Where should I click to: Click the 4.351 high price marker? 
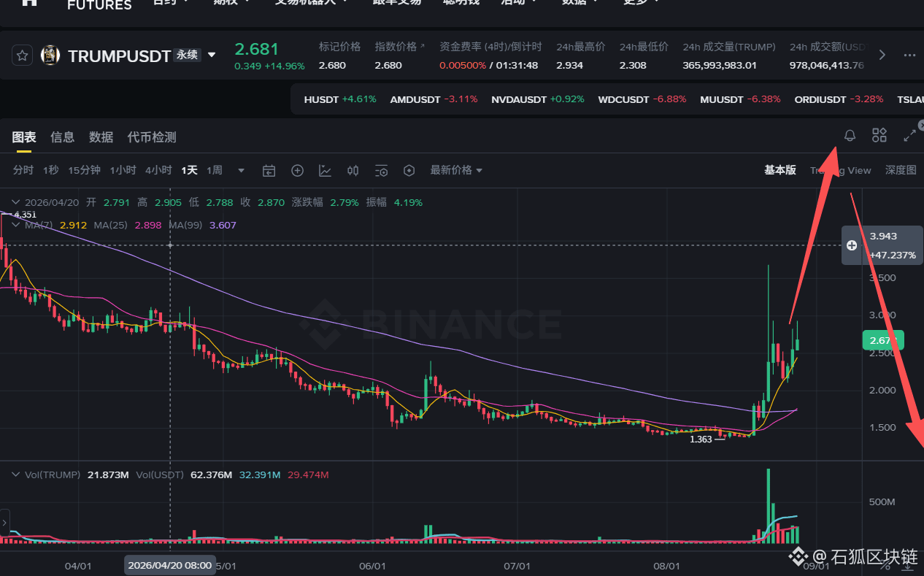[25, 215]
